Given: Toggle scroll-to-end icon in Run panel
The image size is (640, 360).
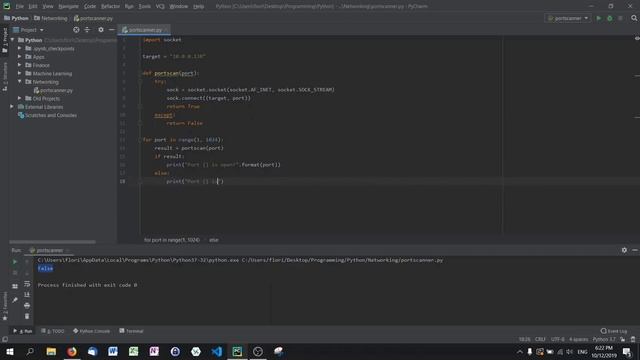Looking at the screenshot, I should pos(27,295).
